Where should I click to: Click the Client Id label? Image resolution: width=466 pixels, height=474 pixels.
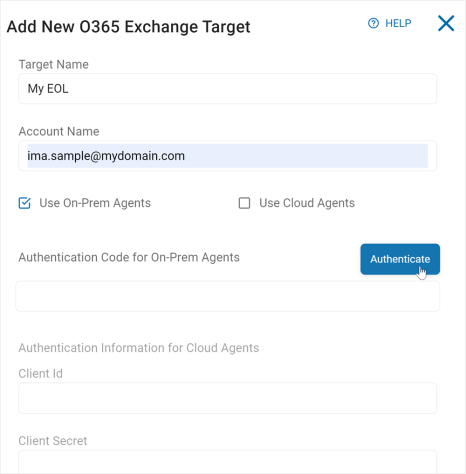(41, 374)
